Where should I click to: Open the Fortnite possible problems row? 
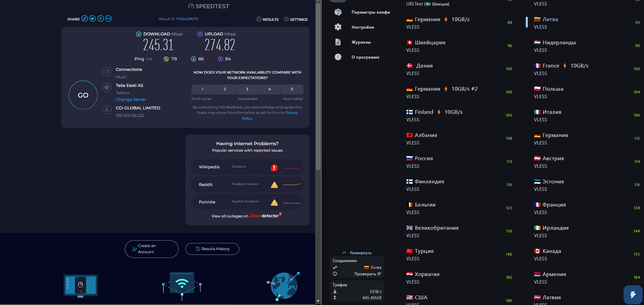pyautogui.click(x=247, y=202)
